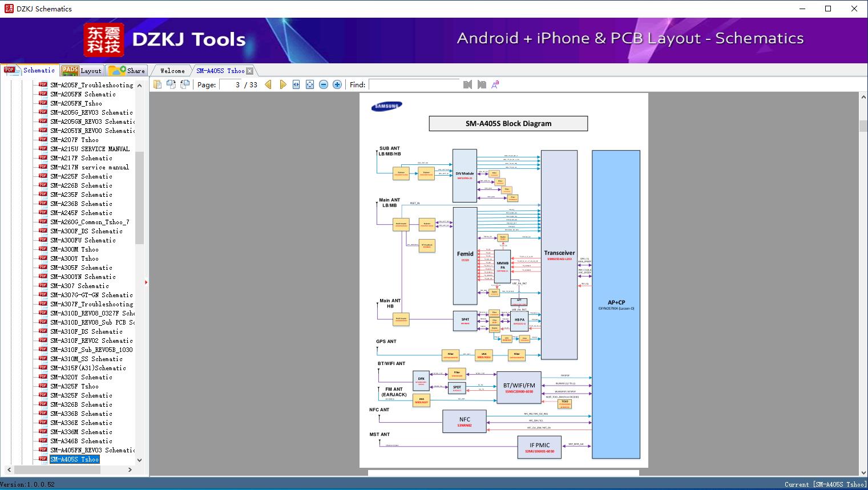
Task: Open SM-A226B Schematic
Action: click(81, 185)
